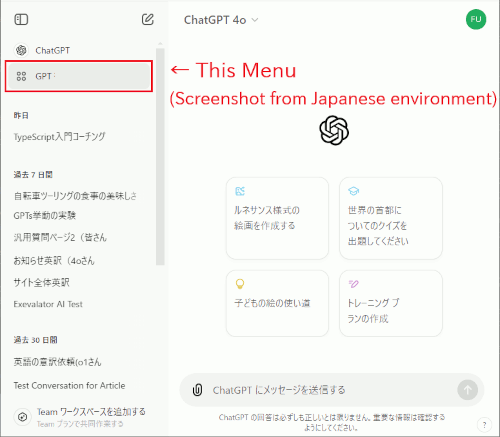Open the Test Conversation for Article chat
500x437 pixels.
[x=69, y=386]
